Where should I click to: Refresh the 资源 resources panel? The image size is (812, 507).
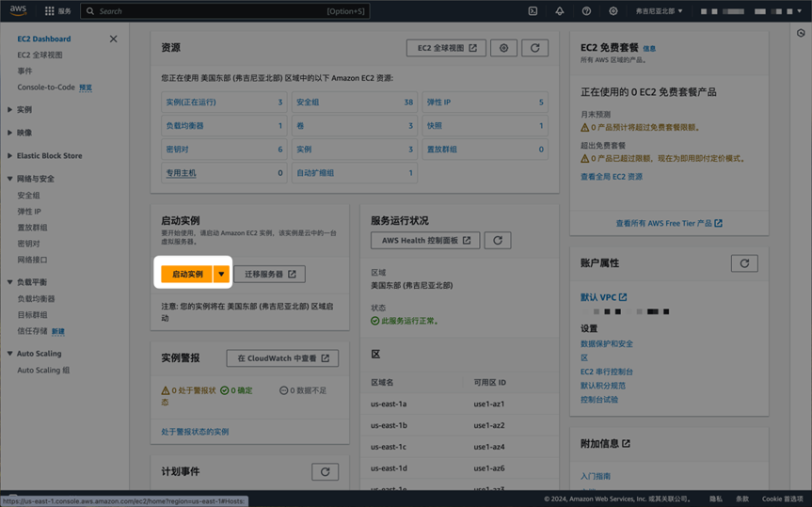point(535,48)
